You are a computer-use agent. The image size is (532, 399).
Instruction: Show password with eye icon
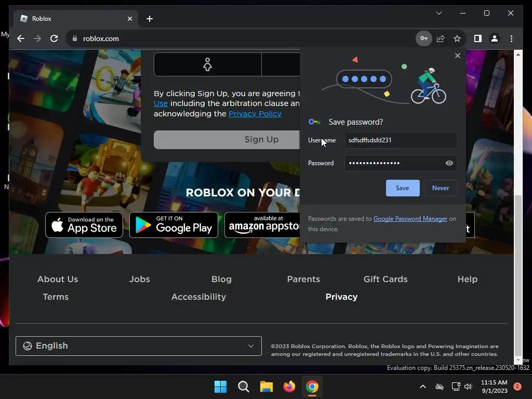point(449,163)
